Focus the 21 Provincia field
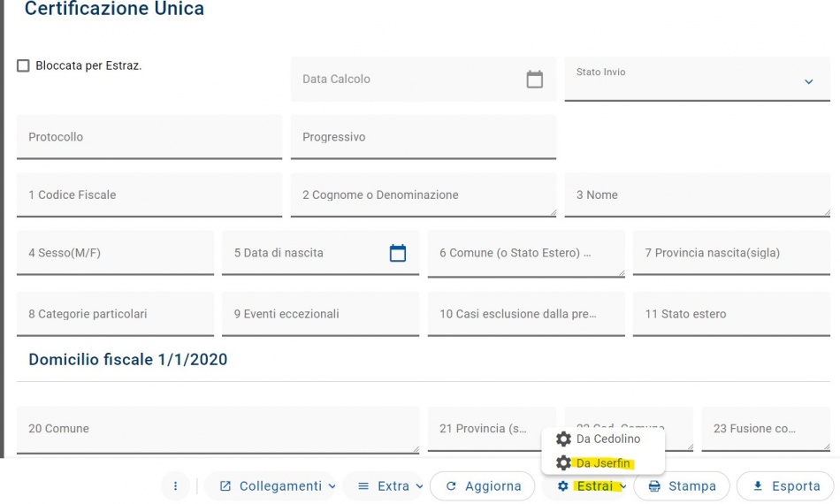 click(x=492, y=429)
